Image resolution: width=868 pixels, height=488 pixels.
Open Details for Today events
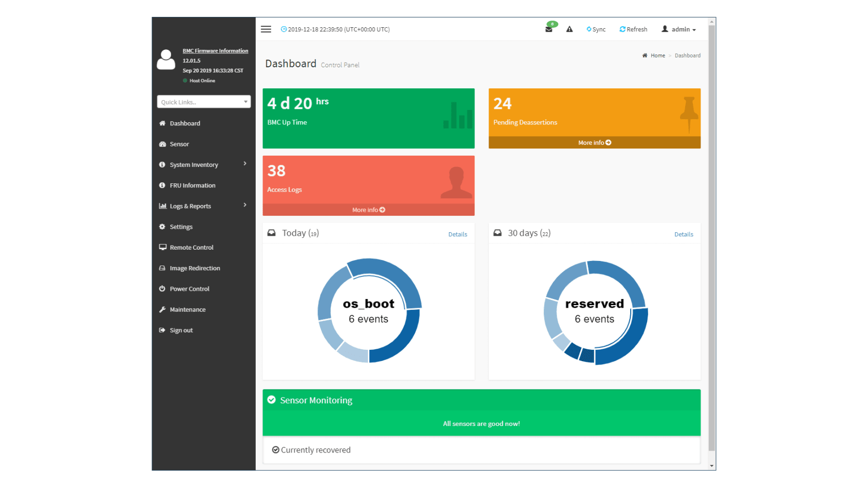457,234
